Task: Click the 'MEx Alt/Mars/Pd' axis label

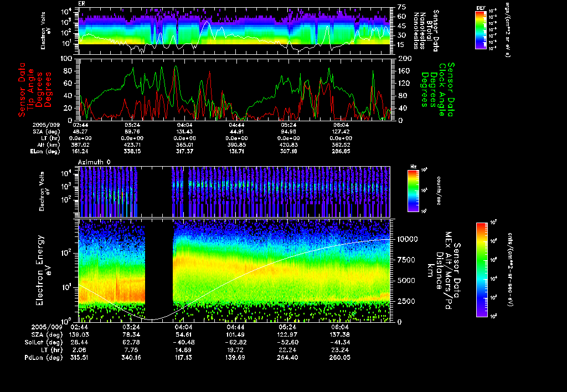Action: coord(448,270)
